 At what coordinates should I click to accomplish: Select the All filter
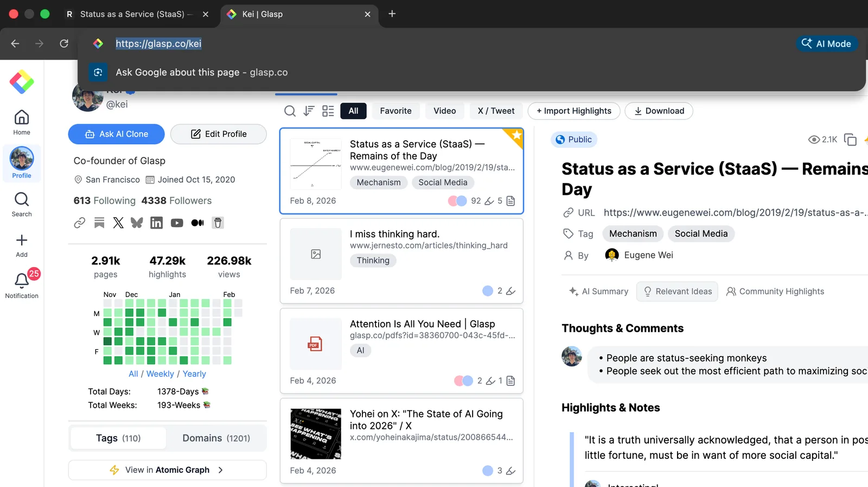pyautogui.click(x=353, y=111)
